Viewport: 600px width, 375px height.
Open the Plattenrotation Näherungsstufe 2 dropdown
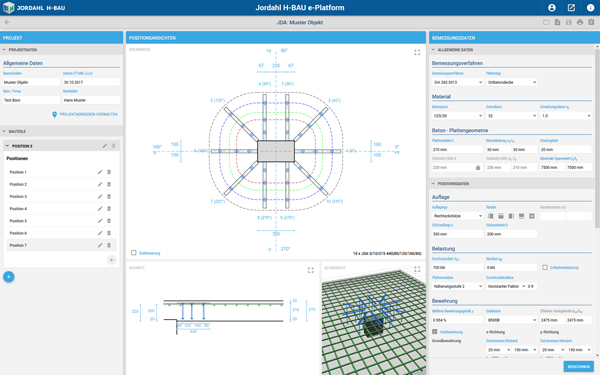coord(458,286)
